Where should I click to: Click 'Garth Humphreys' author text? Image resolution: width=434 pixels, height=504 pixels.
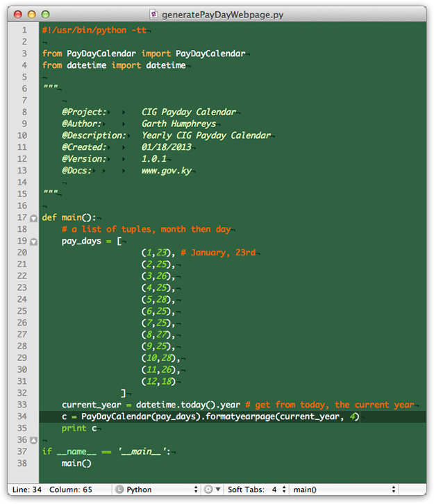(x=178, y=124)
